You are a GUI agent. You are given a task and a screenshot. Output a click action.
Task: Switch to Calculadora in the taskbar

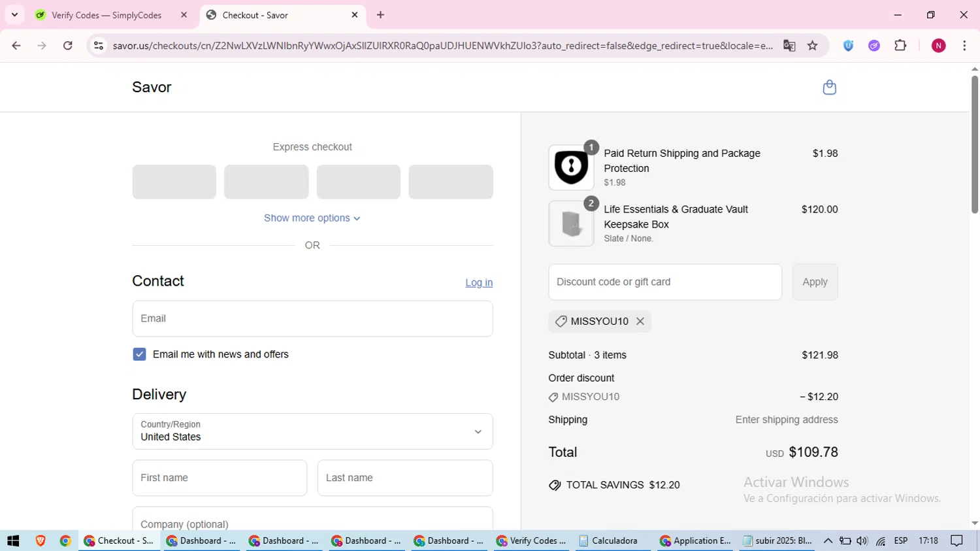tap(614, 541)
